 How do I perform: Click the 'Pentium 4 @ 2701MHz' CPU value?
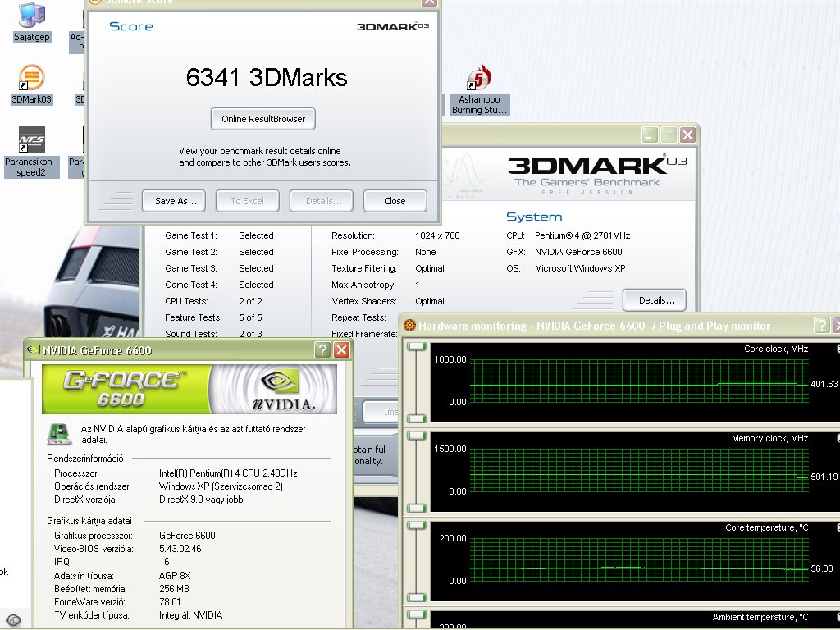582,235
